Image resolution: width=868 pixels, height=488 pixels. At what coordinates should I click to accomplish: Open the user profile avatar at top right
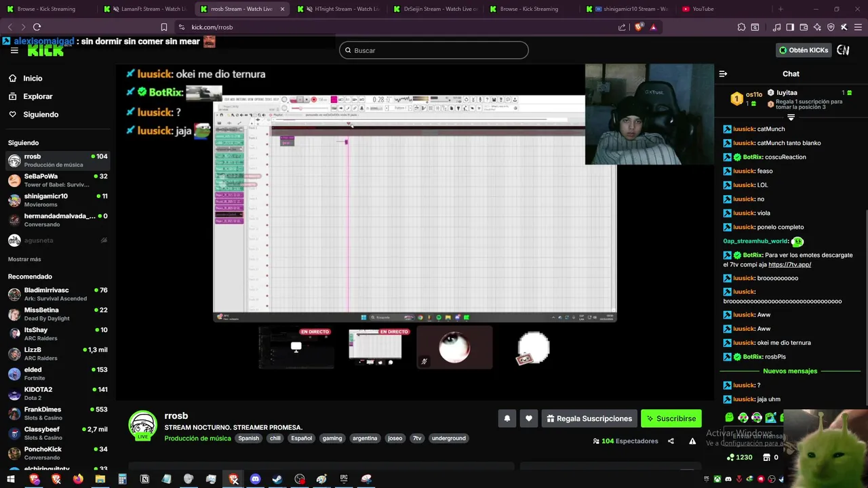(843, 50)
